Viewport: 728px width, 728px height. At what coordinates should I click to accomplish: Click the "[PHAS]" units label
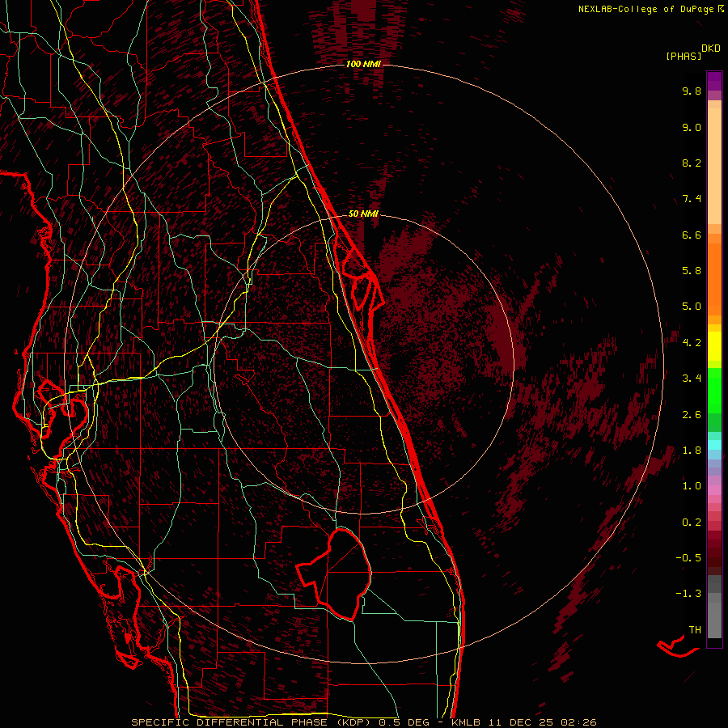tap(684, 56)
